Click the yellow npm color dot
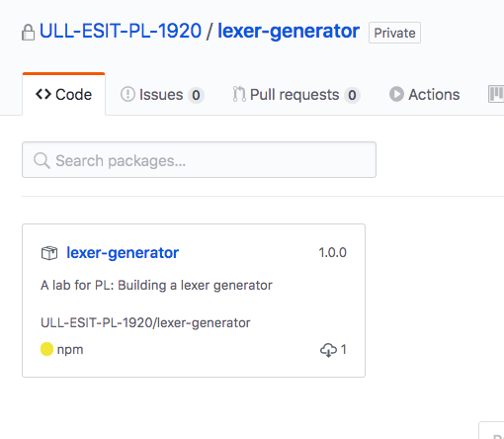Viewport: 504px width, 439px height. point(46,349)
